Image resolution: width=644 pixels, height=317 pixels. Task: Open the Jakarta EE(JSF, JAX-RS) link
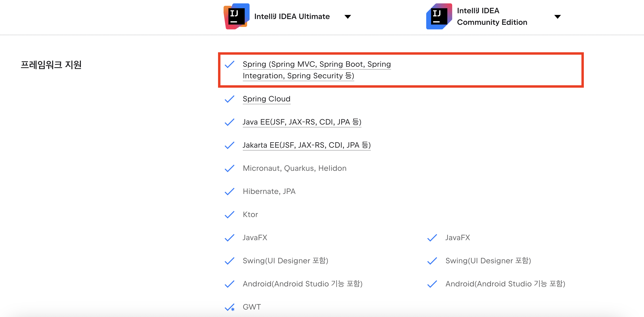tap(307, 145)
